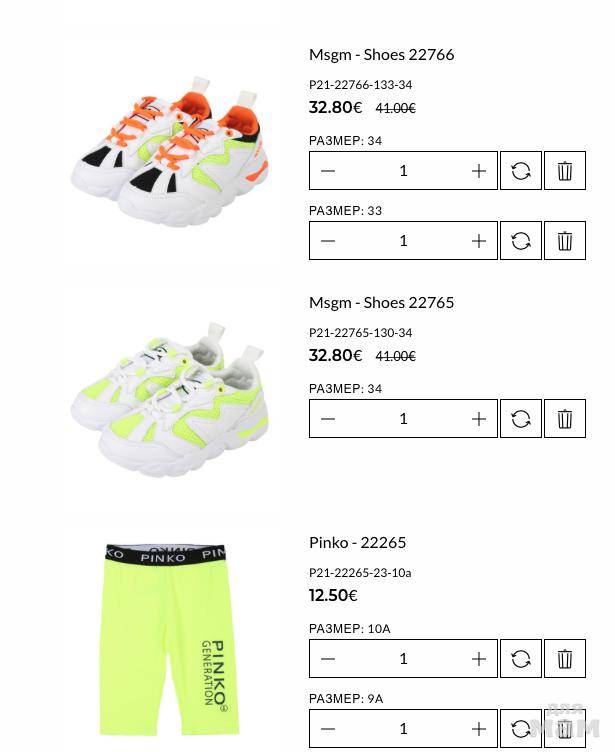Open Pinko - 22265 product title
Image resolution: width=615 pixels, height=752 pixels.
[x=357, y=542]
